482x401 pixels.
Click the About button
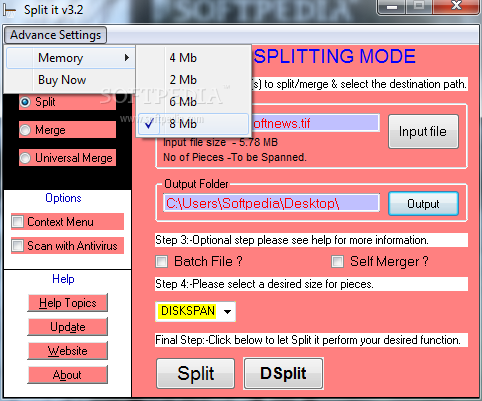coord(68,375)
